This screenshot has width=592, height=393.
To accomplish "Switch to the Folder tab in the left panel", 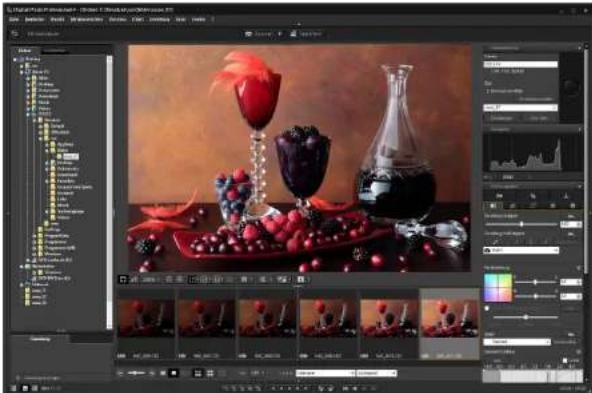I will [25, 51].
